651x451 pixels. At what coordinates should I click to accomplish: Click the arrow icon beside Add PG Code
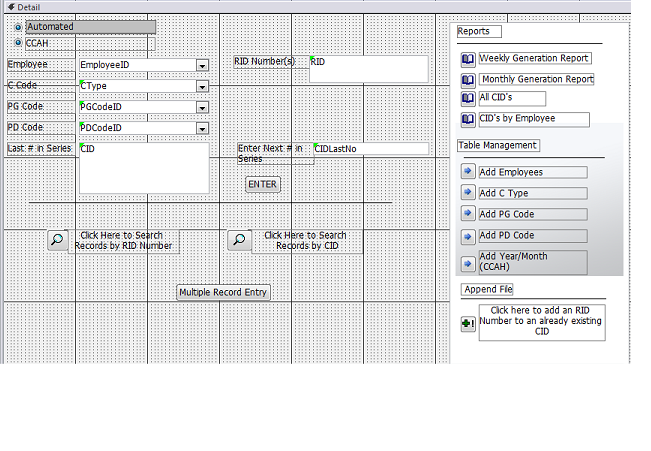468,213
